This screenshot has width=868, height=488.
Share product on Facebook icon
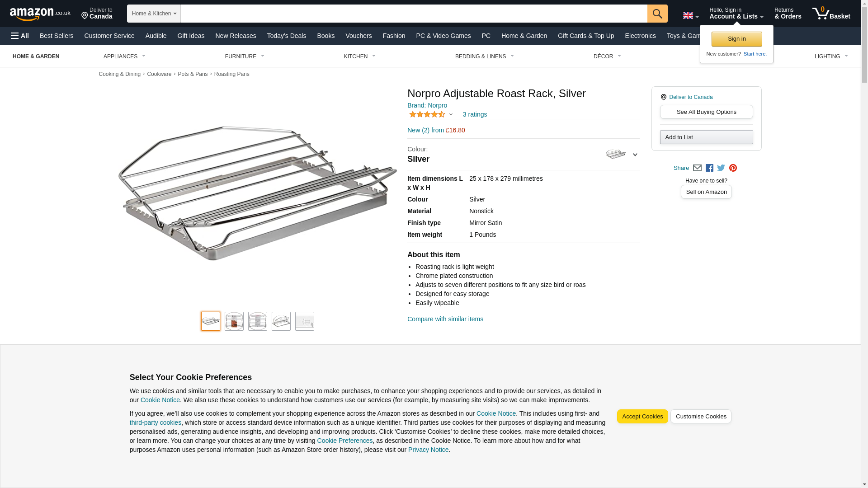[x=709, y=168]
